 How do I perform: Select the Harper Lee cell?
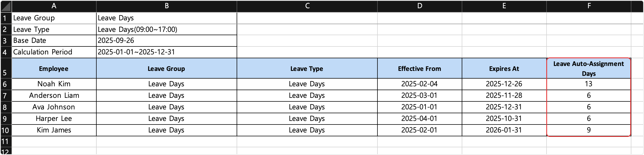[x=54, y=119]
